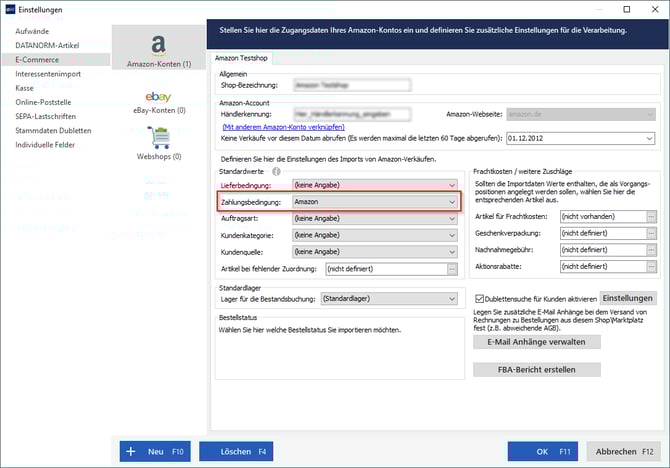The height and width of the screenshot is (468, 670).
Task: Open the Kundenkategorie dropdown
Action: tap(375, 235)
